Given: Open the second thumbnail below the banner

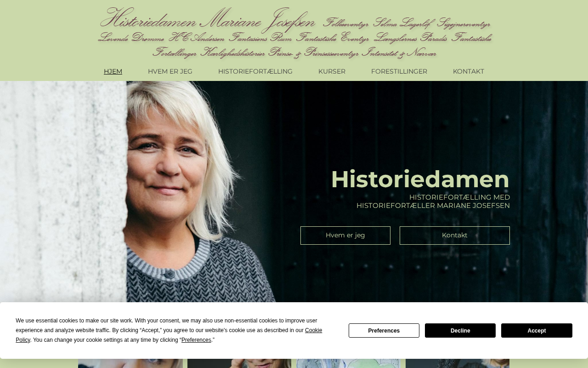Looking at the screenshot, I should tap(239, 363).
